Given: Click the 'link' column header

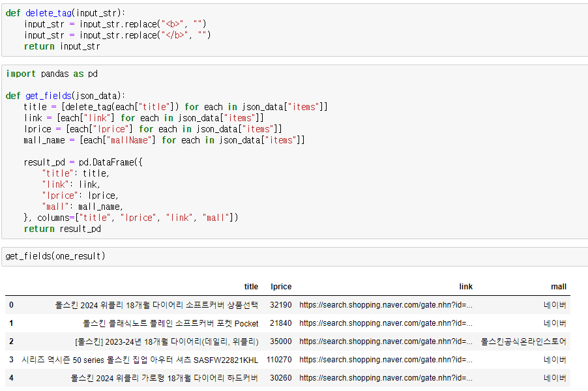Looking at the screenshot, I should (465, 287).
